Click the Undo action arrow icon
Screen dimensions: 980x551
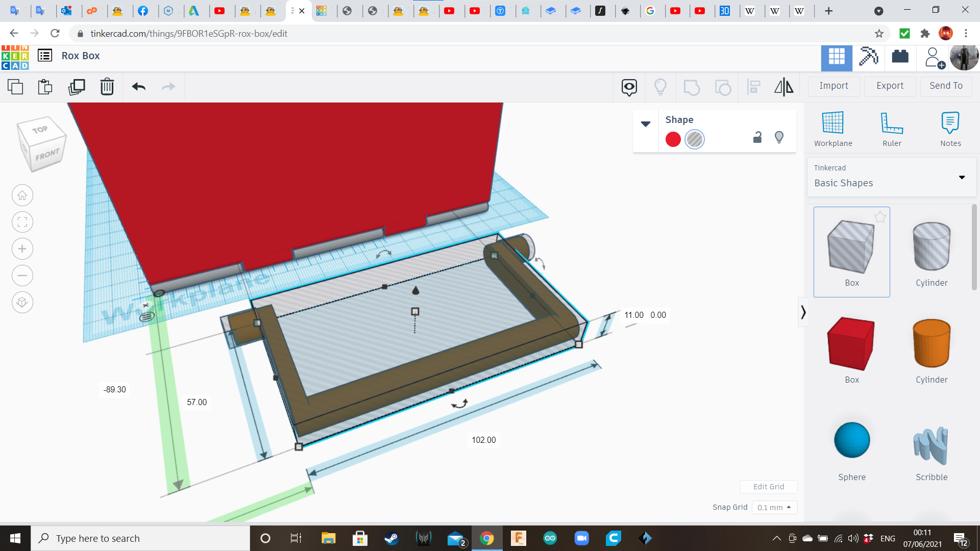click(x=139, y=86)
